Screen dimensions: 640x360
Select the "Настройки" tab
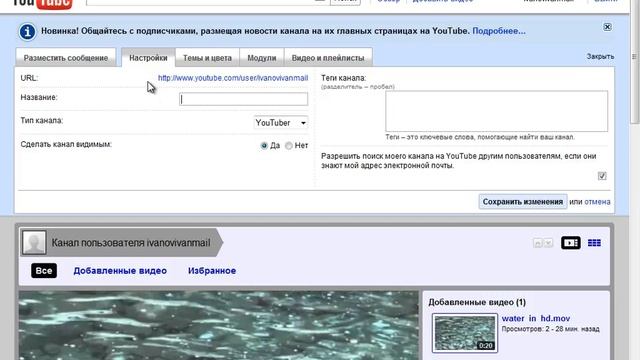(x=148, y=58)
